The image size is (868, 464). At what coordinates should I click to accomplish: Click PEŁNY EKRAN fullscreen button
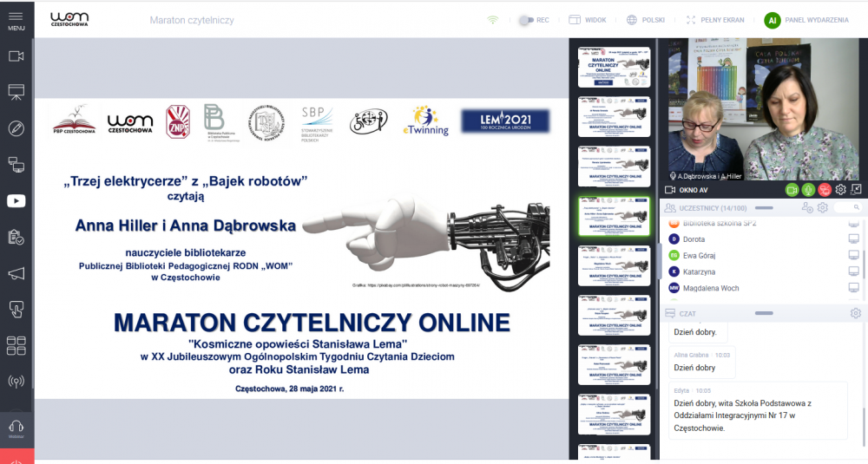click(718, 20)
